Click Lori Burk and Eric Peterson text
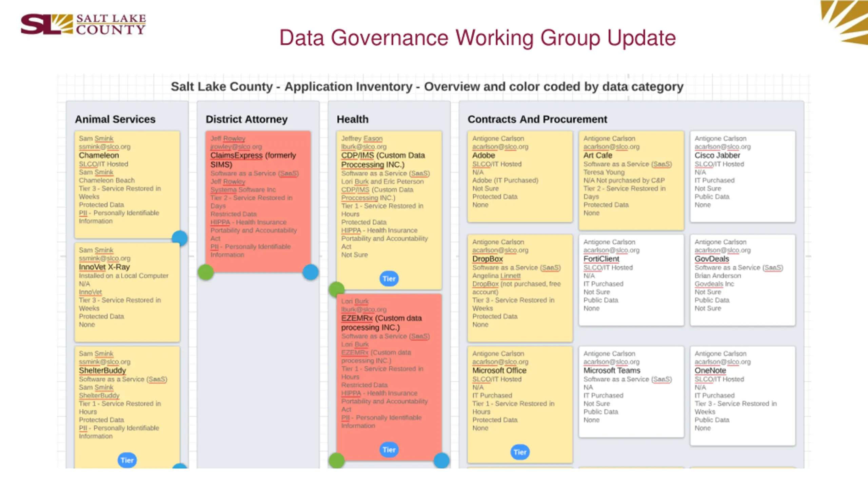 382,181
